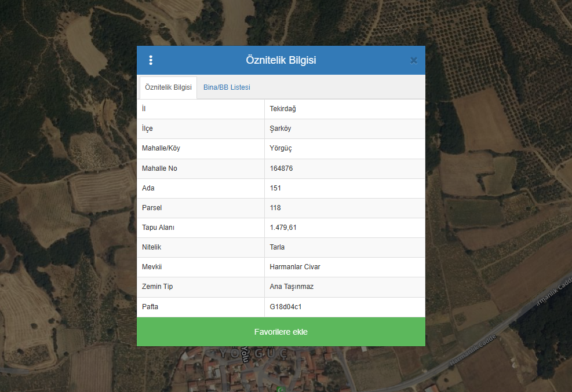Screen dimensions: 572x392
Task: Select the Pafta value G18d04c1
Action: [x=286, y=307]
